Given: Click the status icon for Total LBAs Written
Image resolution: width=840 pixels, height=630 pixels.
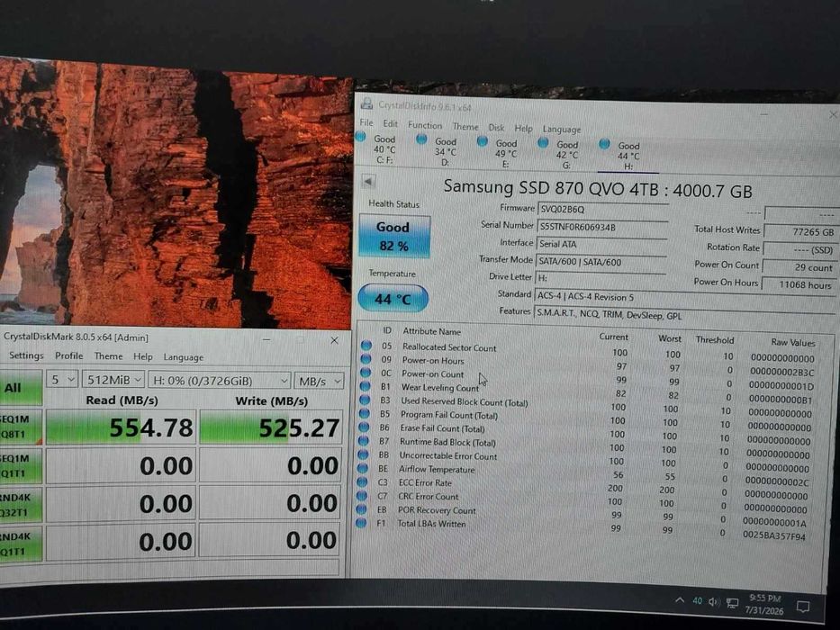Looking at the screenshot, I should [361, 522].
